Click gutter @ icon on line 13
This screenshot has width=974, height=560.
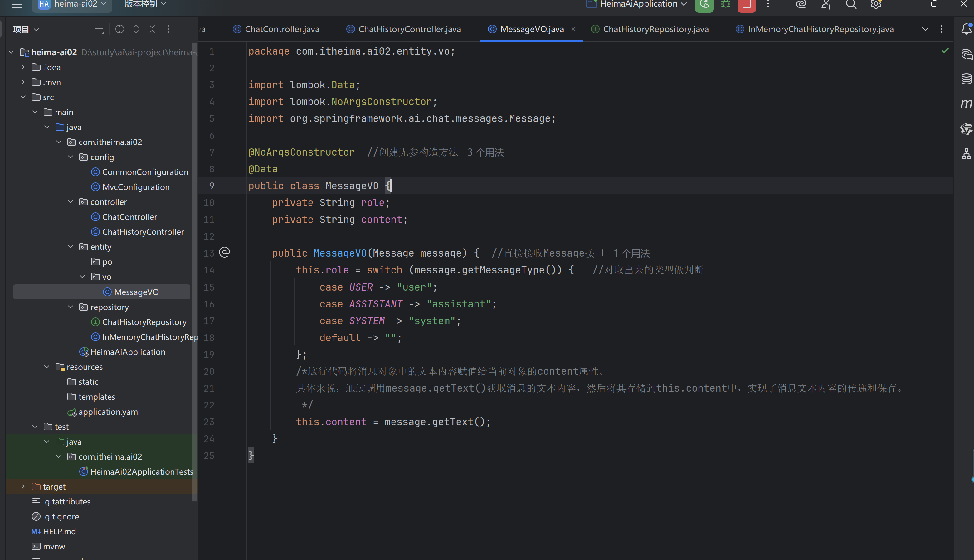click(x=224, y=252)
